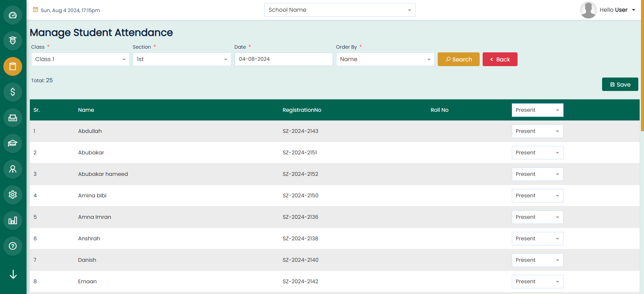This screenshot has height=294, width=644.
Task: Click the user avatar picture
Action: click(588, 10)
